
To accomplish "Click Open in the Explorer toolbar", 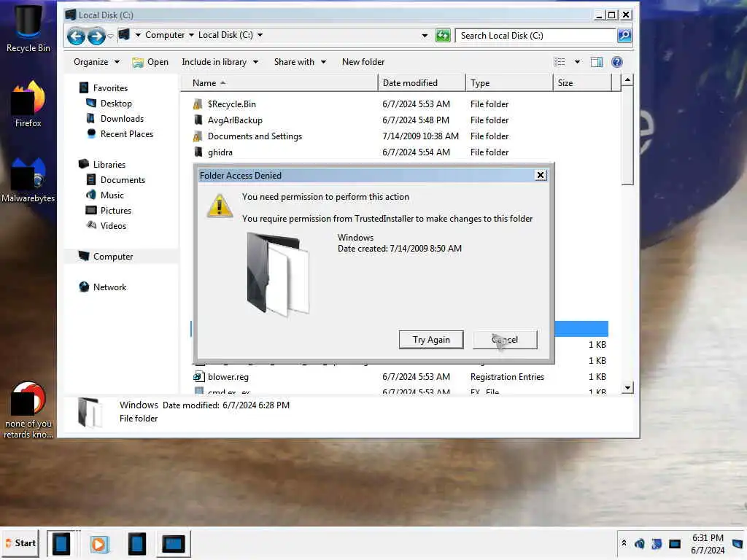I will [x=150, y=62].
